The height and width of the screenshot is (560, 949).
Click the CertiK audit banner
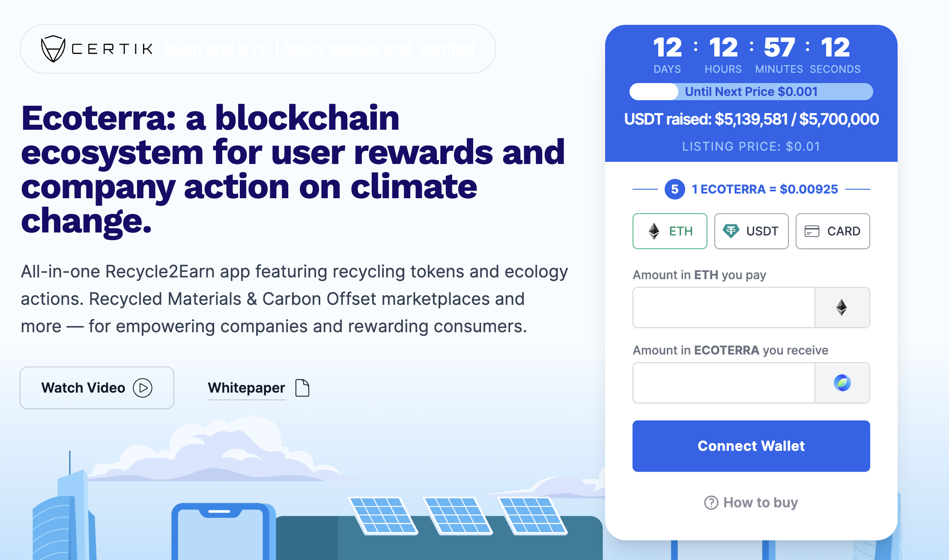258,49
